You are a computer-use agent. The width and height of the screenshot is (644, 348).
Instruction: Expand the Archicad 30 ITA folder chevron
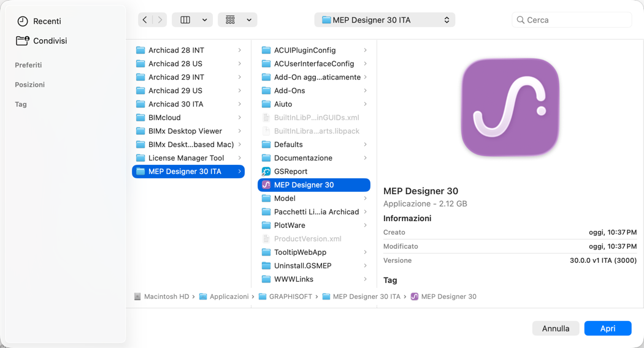(239, 104)
